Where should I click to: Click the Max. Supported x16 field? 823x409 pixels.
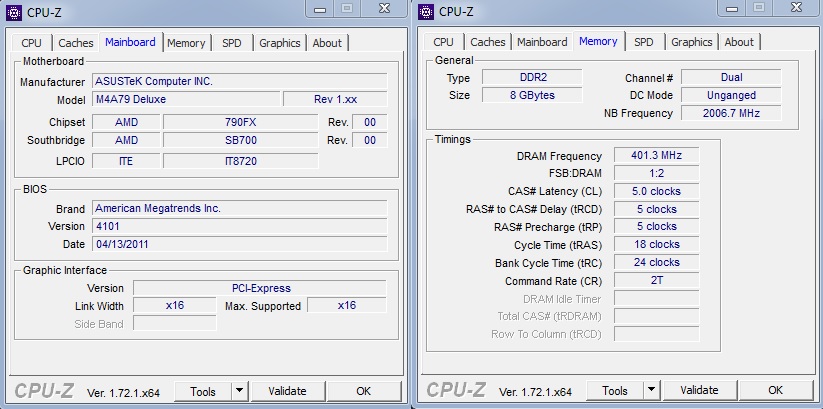tap(347, 305)
